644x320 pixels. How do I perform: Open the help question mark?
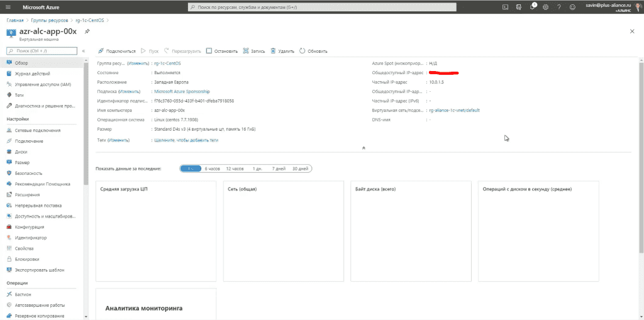coord(559,7)
